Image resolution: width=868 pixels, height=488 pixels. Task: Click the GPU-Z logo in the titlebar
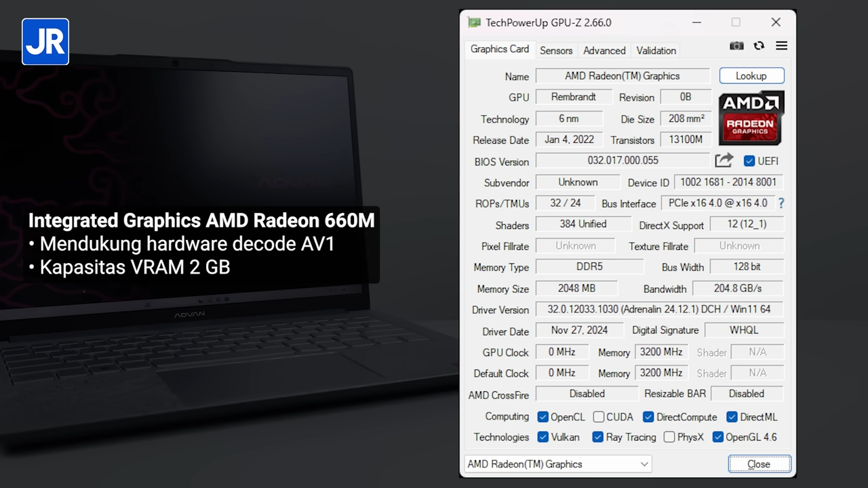(474, 22)
